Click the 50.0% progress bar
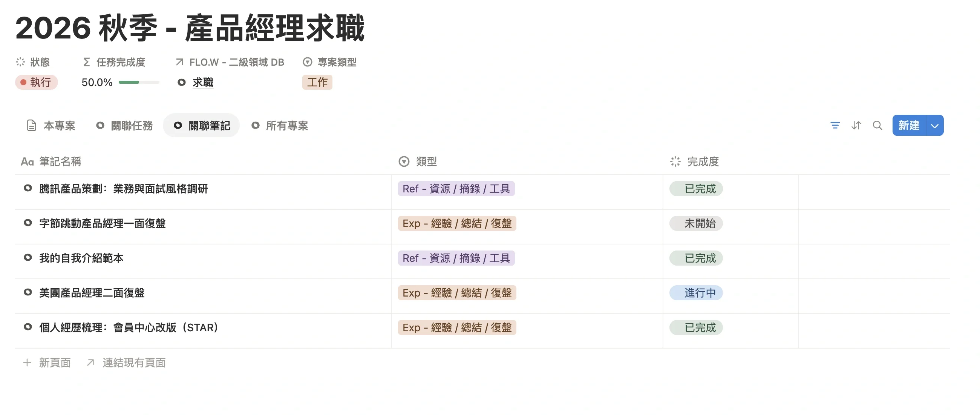This screenshot has width=980, height=415. click(x=139, y=82)
